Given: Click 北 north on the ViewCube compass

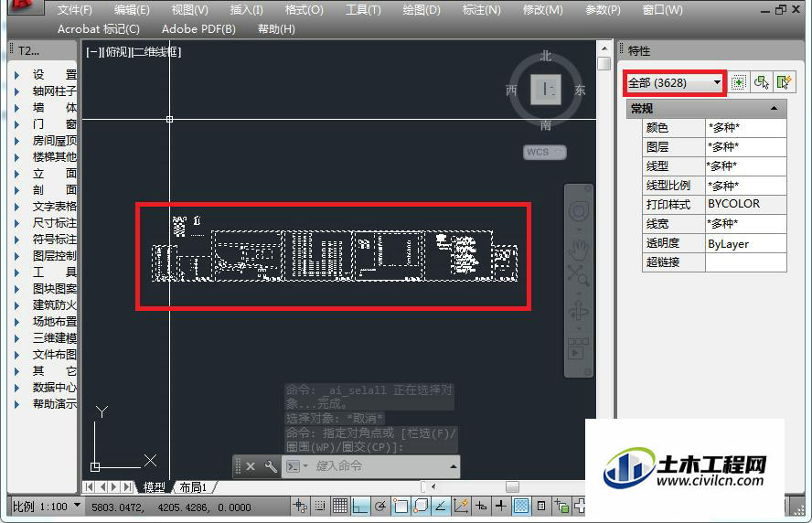Looking at the screenshot, I should 546,56.
